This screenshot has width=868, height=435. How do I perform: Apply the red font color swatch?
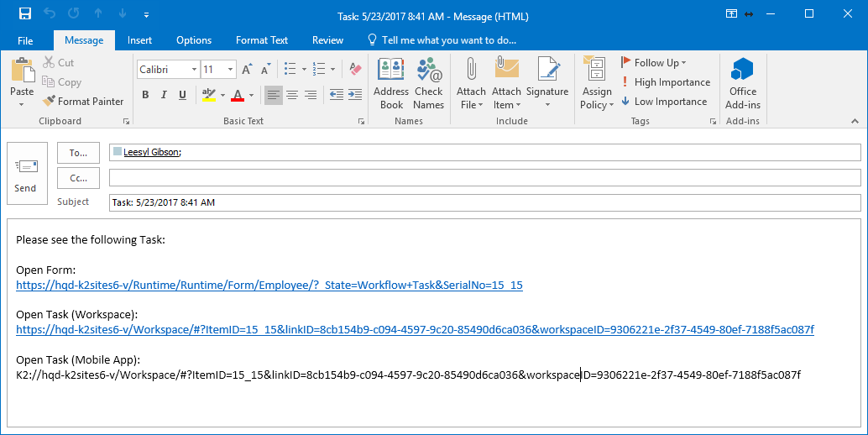(x=238, y=95)
